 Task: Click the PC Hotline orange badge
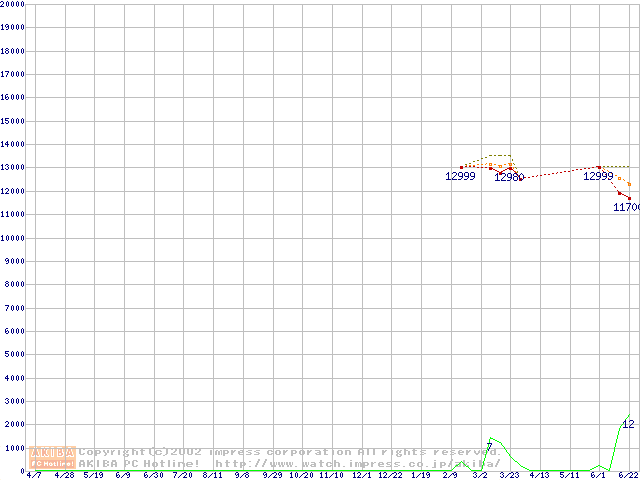(53, 464)
